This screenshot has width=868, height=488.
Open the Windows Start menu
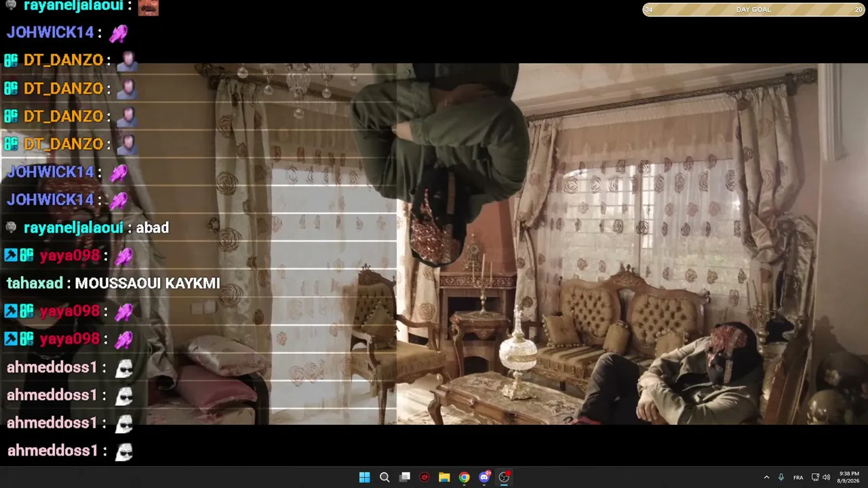364,477
